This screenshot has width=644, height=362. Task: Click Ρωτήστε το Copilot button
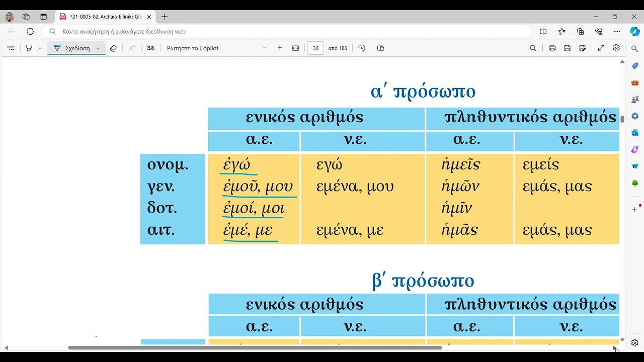(193, 48)
